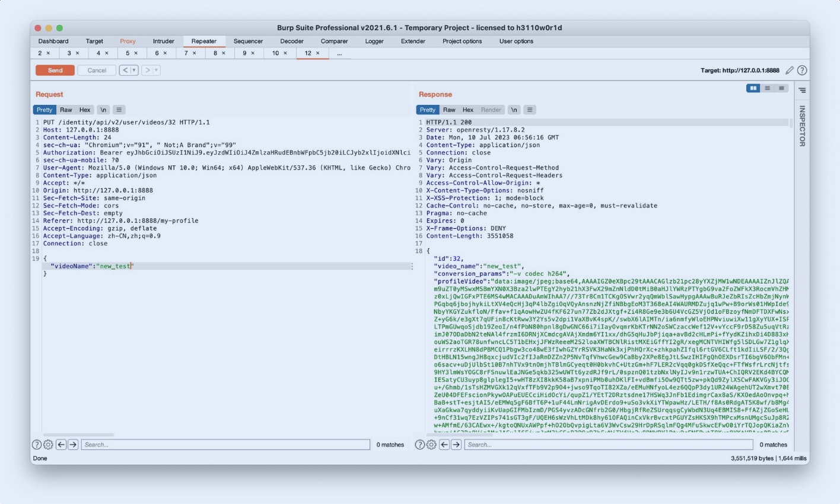Click the edit target pencil icon
This screenshot has height=504, width=840.
point(790,71)
